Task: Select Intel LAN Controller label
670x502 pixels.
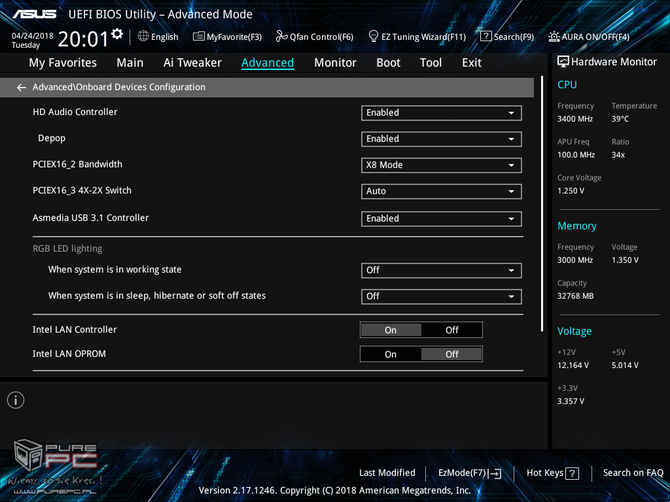Action: [74, 330]
